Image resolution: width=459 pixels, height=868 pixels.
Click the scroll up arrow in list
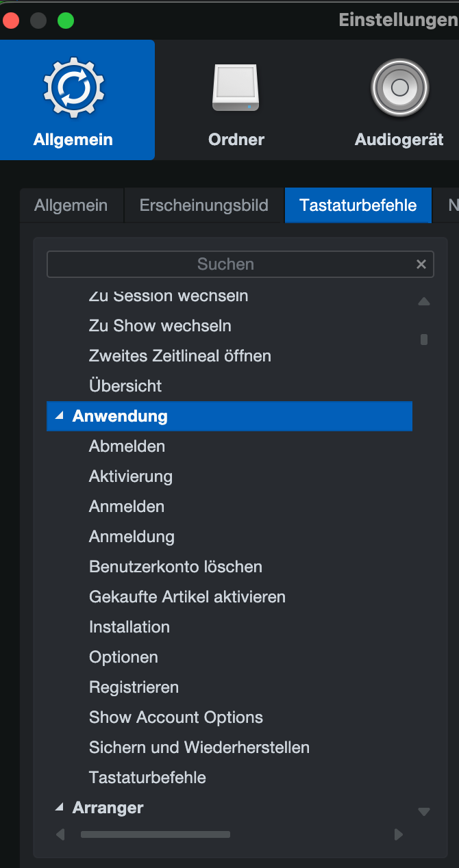tap(424, 301)
